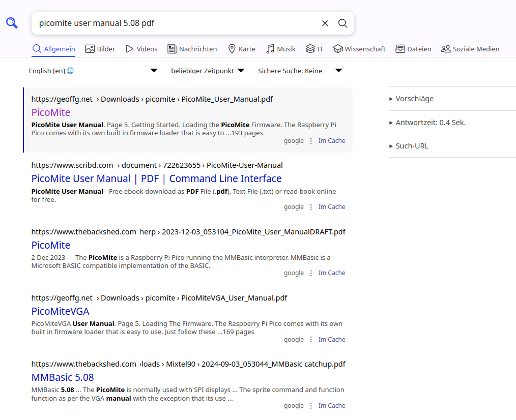
Task: Click the geoffg.net PicoMiteVGA_User_Manual.pdf URL
Action: pyautogui.click(x=159, y=298)
